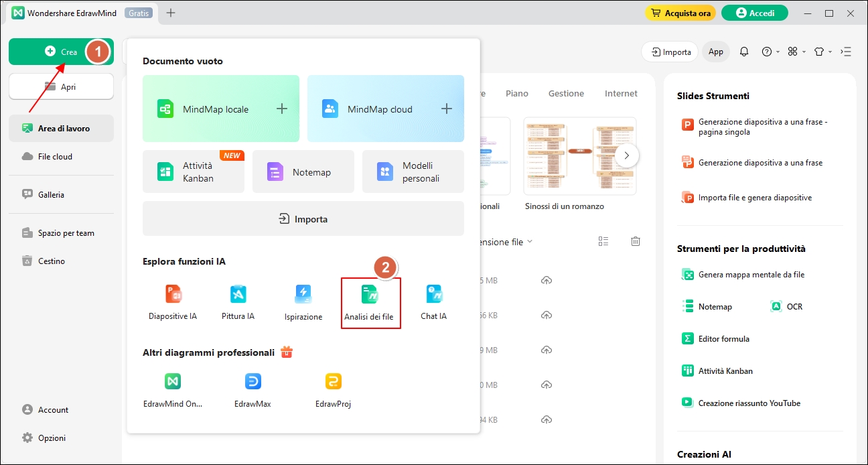Open Editor formula tool
The width and height of the screenshot is (868, 465).
715,338
